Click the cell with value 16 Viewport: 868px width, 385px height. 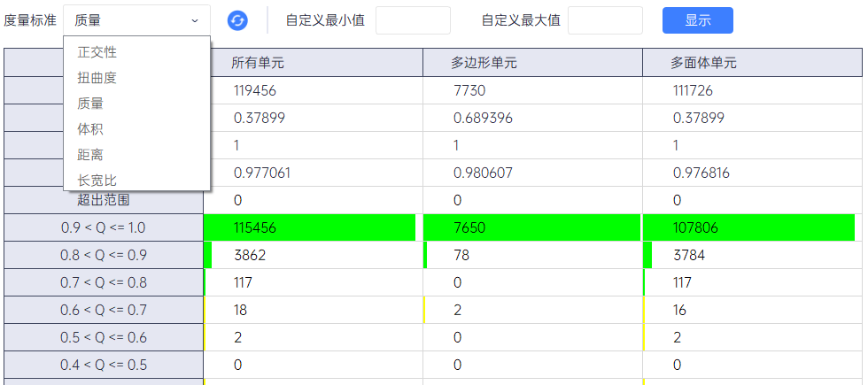tap(754, 310)
